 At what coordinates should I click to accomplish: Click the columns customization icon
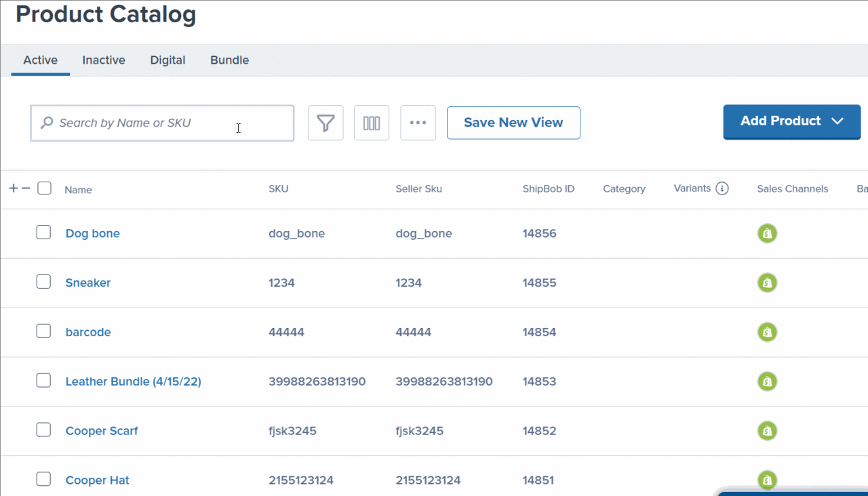click(x=371, y=123)
